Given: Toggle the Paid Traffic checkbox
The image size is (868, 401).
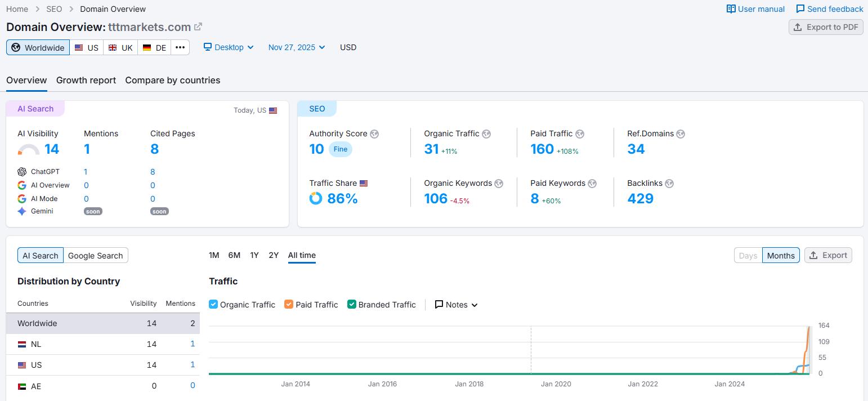Looking at the screenshot, I should pos(289,304).
